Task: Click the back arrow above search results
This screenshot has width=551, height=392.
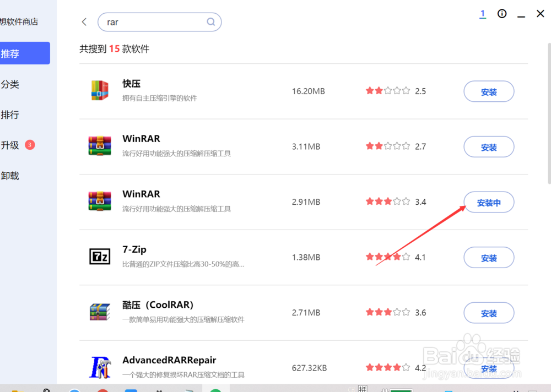Action: (84, 21)
